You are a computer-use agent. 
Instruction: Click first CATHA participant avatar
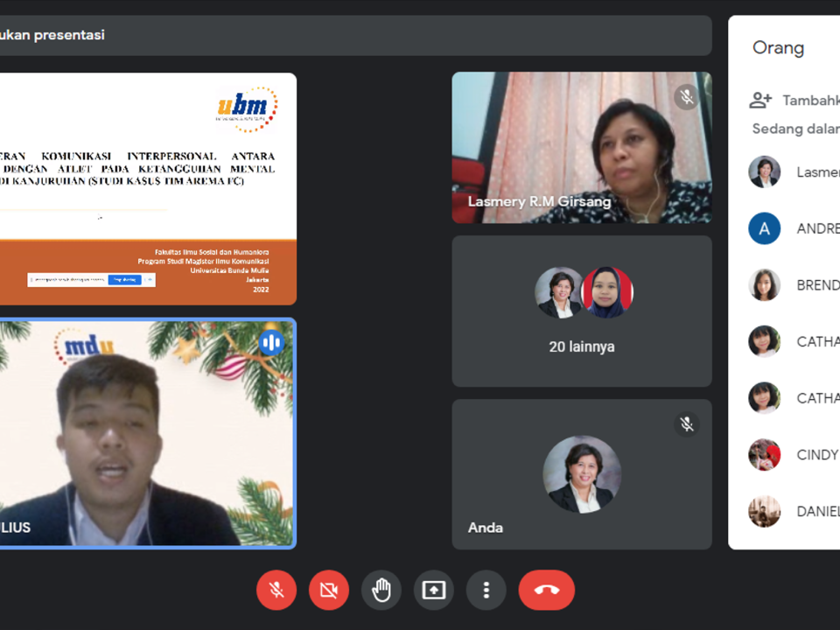click(x=764, y=341)
